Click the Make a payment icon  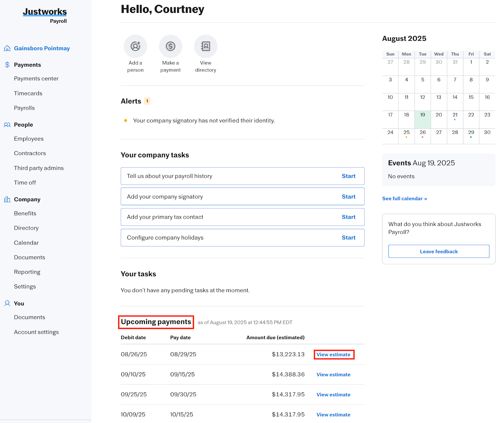(170, 46)
